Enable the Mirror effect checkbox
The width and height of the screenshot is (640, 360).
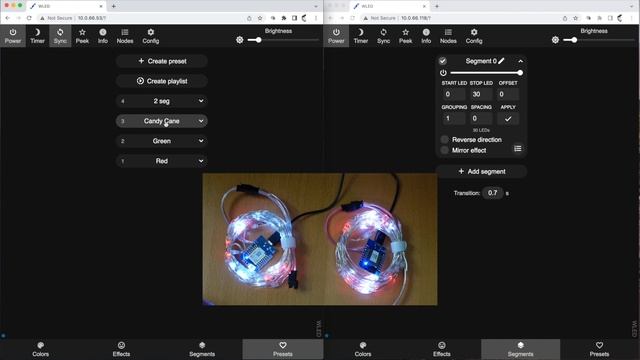[444, 150]
